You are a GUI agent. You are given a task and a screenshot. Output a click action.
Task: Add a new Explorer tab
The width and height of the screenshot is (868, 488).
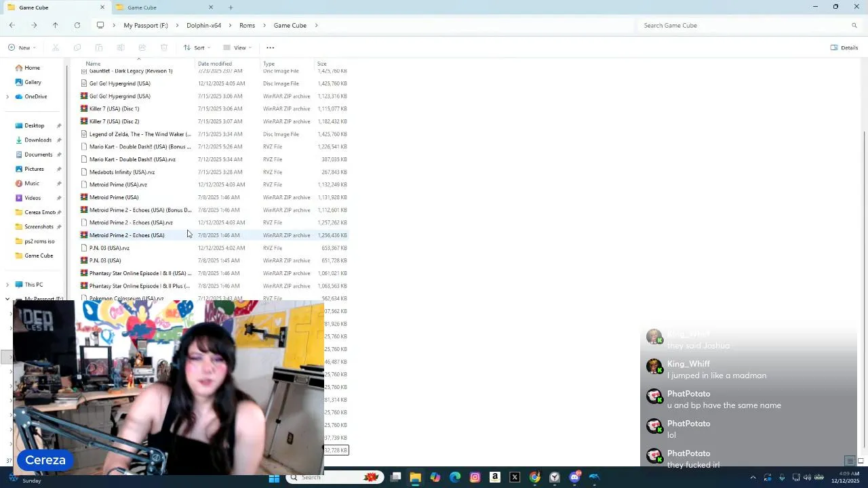231,7
